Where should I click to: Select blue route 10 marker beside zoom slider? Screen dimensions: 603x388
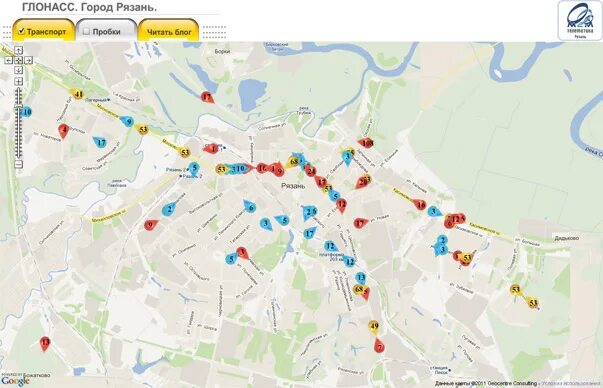pyautogui.click(x=26, y=112)
